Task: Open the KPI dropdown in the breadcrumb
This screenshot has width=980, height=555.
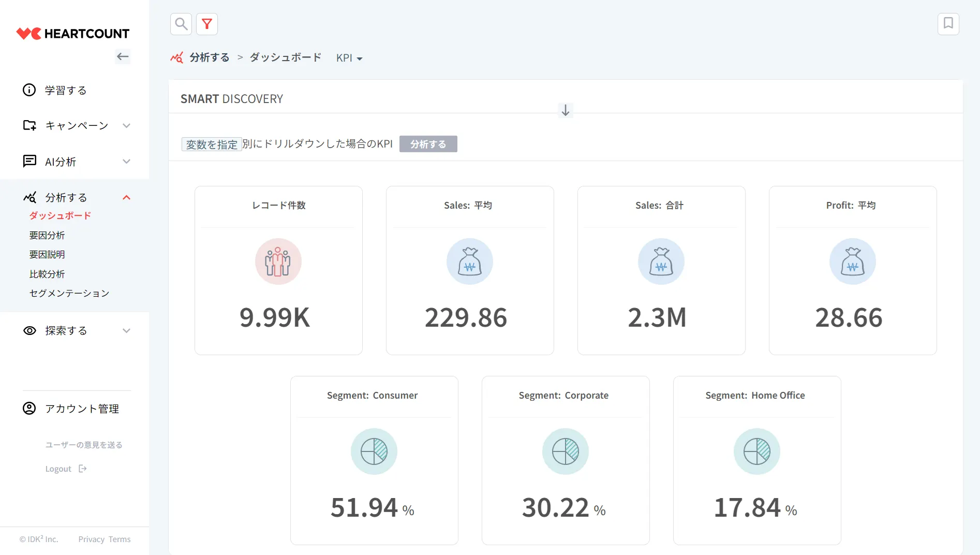Action: point(349,58)
